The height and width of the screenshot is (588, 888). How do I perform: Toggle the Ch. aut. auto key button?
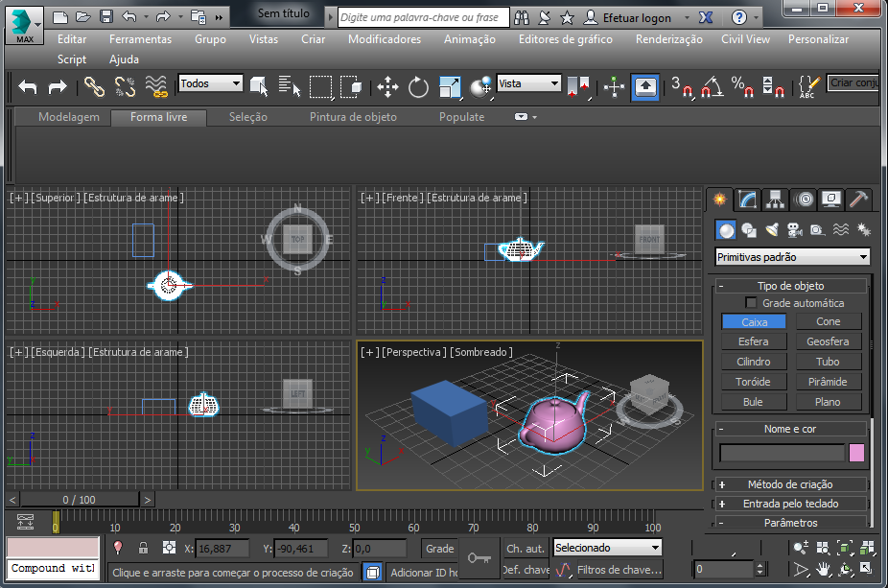[x=525, y=548]
